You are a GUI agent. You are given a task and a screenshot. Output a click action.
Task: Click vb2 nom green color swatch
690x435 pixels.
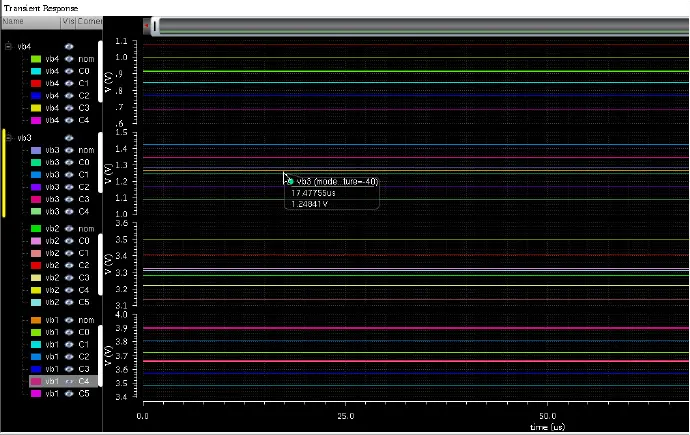(36, 229)
